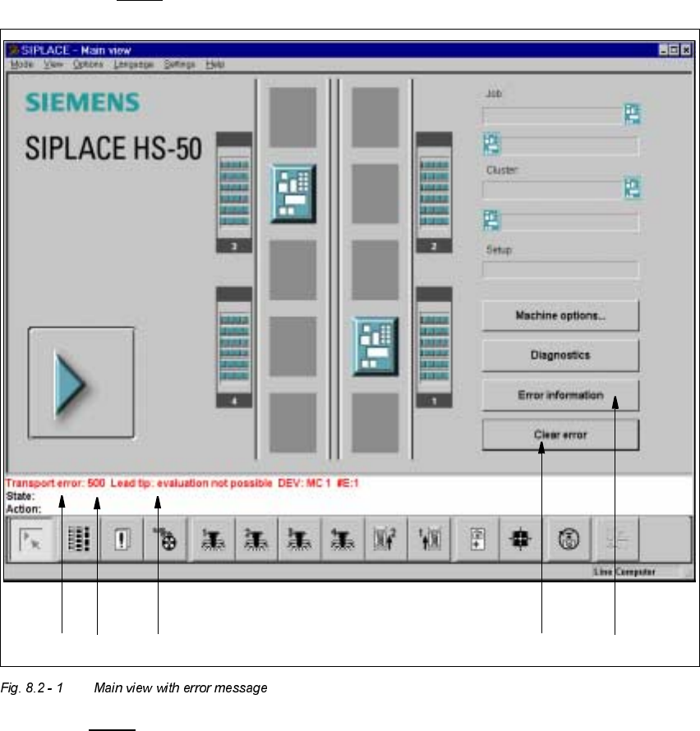Screen dimensions: 700x731
Task: Click the first Cluster input field
Action: pos(553,191)
